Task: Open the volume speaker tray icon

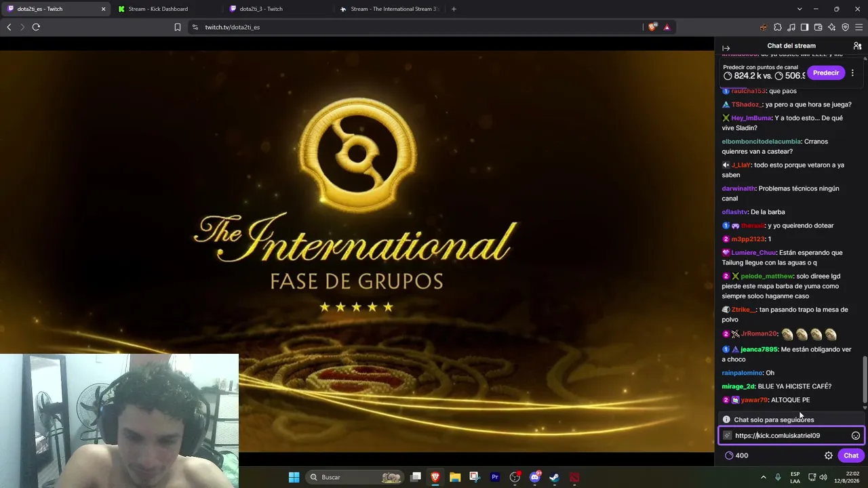Action: (823, 477)
